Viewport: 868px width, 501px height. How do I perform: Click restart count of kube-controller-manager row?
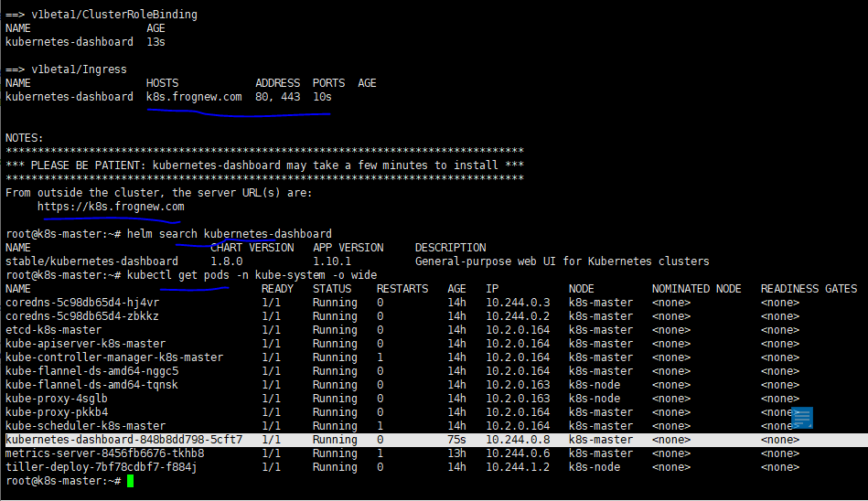380,357
